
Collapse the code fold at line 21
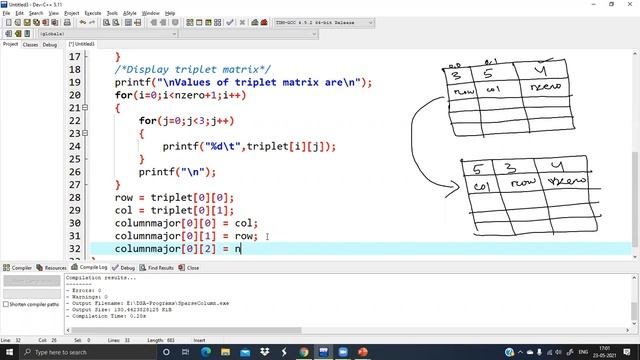85,108
